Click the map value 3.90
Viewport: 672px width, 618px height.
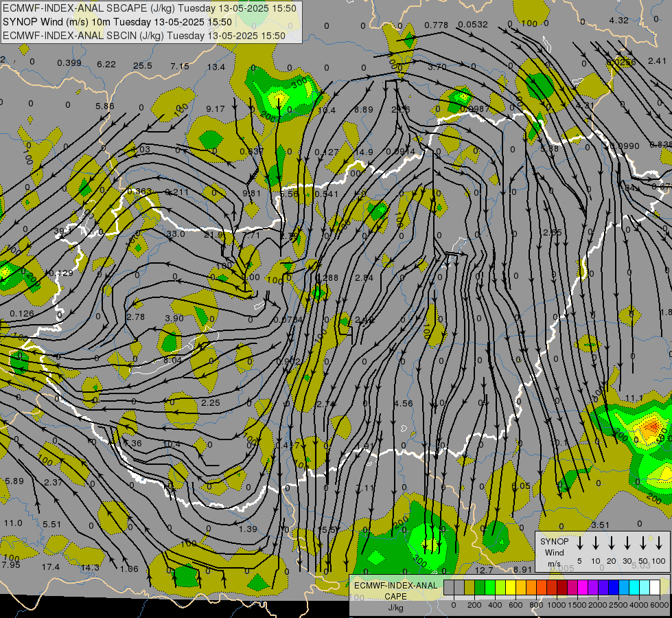[174, 318]
